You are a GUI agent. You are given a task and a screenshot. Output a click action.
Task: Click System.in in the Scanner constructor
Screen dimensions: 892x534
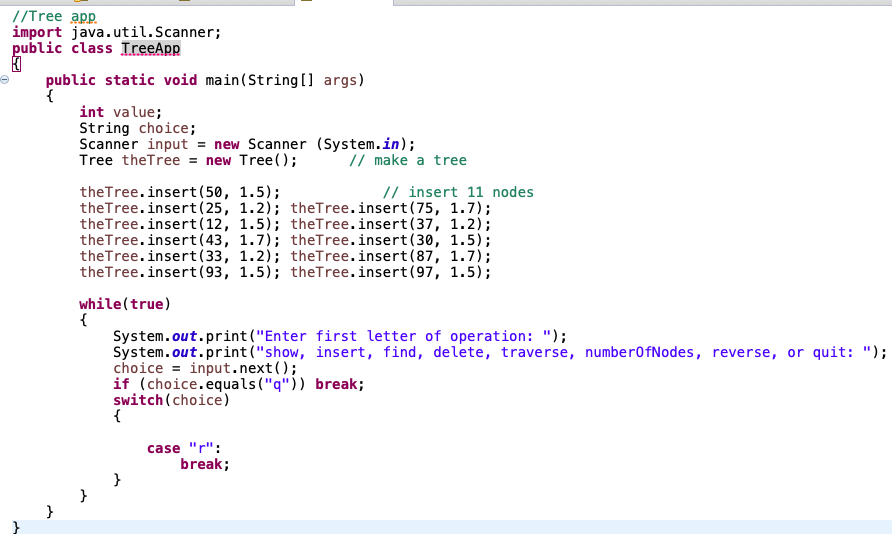click(361, 144)
